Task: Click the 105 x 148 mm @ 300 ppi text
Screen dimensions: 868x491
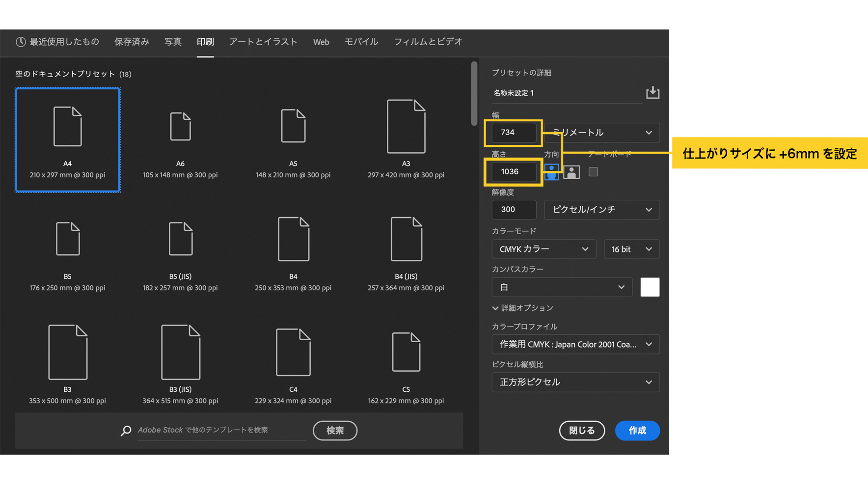Action: pyautogui.click(x=180, y=175)
